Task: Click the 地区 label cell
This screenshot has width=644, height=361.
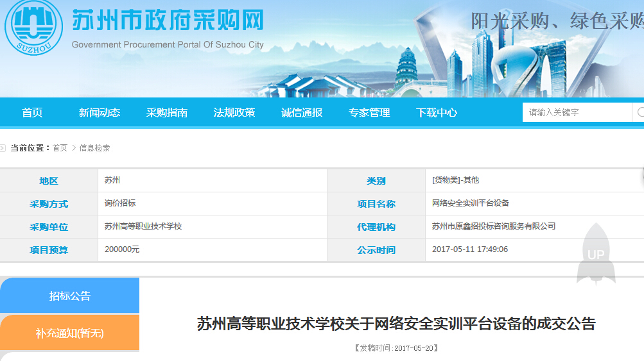Action: [x=49, y=181]
